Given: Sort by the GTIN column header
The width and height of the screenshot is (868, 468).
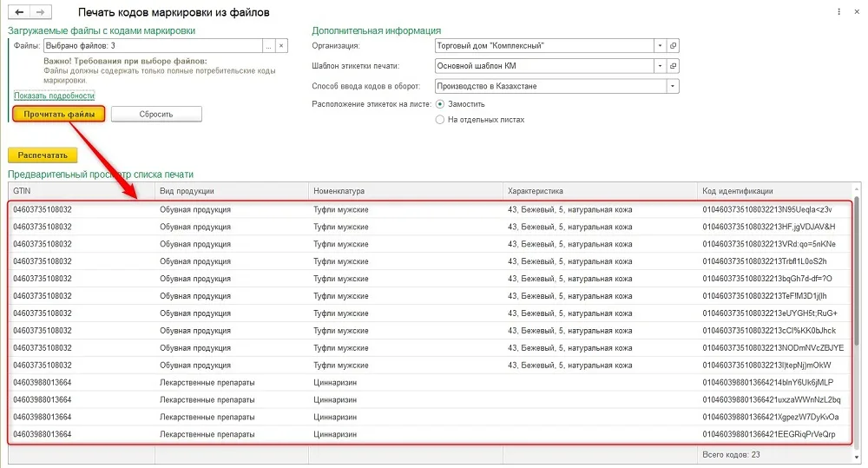Looking at the screenshot, I should point(82,191).
